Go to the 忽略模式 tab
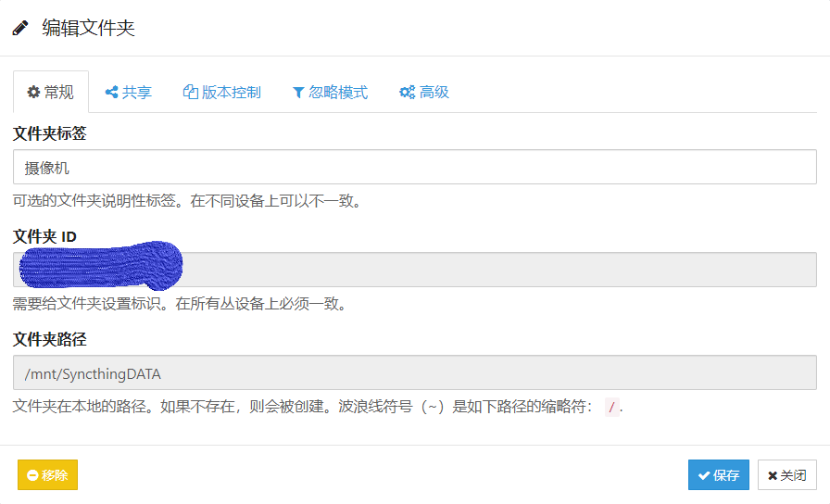830x504 pixels. (330, 93)
